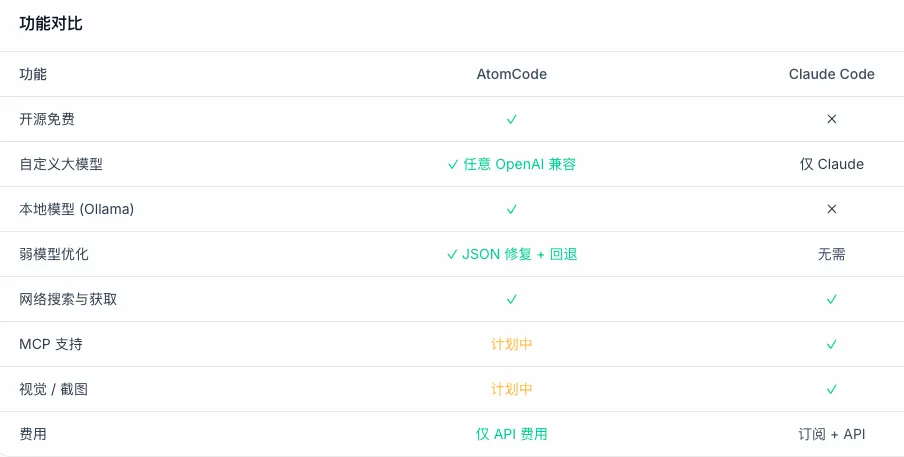Viewport: 904px width, 457px height.
Task: Click the Claude Code checkmark for MCP 支持
Action: [x=831, y=344]
